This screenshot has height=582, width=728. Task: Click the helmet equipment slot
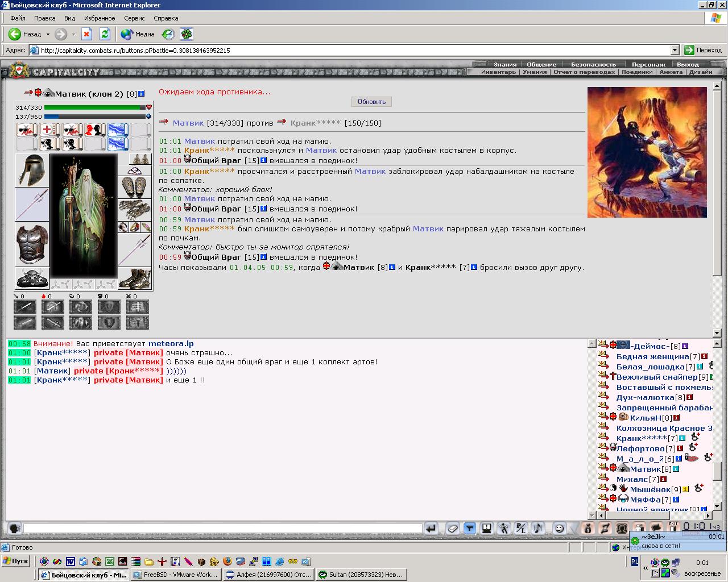point(31,171)
